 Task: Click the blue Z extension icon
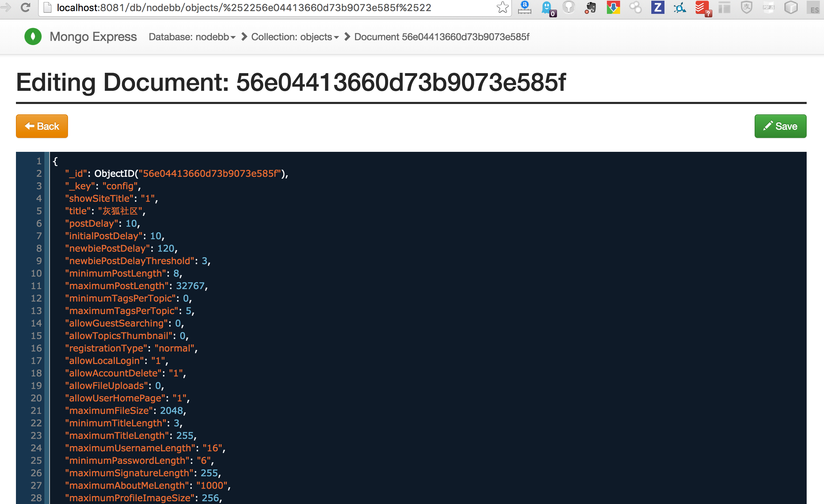pos(658,8)
